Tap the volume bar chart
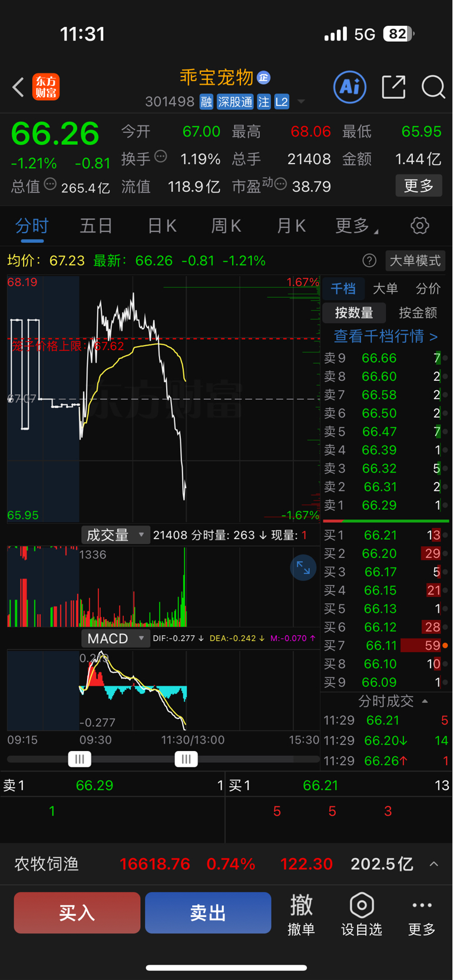This screenshot has height=980, width=453. tap(164, 586)
